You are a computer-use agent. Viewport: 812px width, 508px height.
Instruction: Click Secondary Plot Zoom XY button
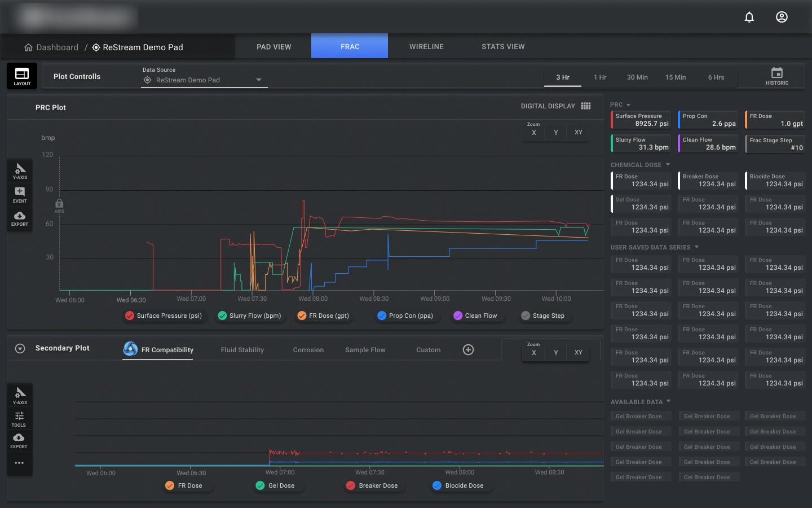point(579,353)
